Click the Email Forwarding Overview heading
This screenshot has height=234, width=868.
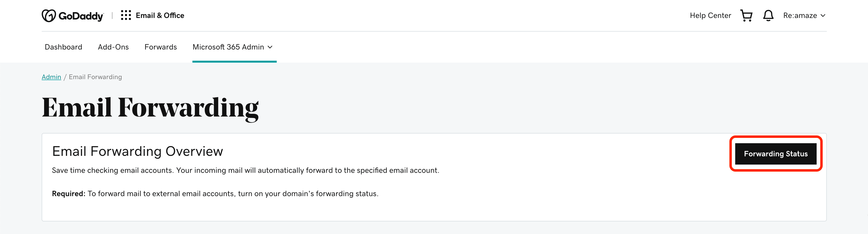click(137, 151)
